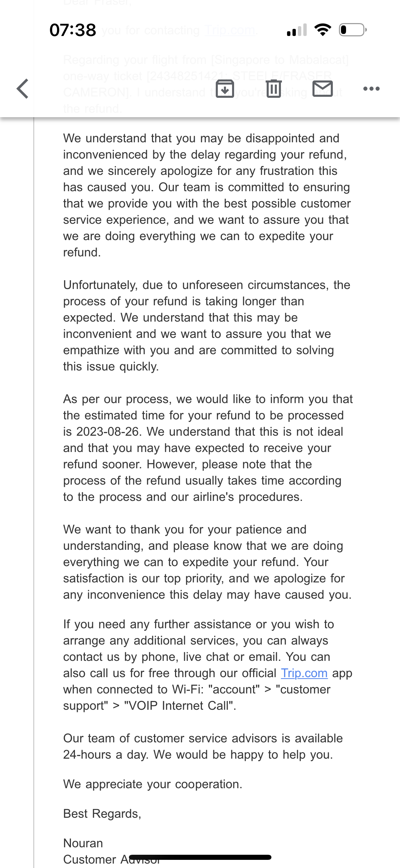This screenshot has width=400, height=868.
Task: Tap the "Unfortunately, due to unforeseen circumstances" paragraph
Action: 207,326
